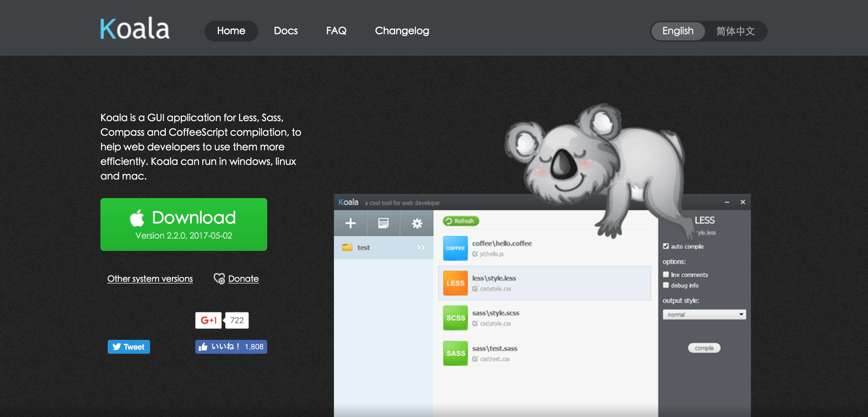
Task: Open the Home tab
Action: point(231,31)
